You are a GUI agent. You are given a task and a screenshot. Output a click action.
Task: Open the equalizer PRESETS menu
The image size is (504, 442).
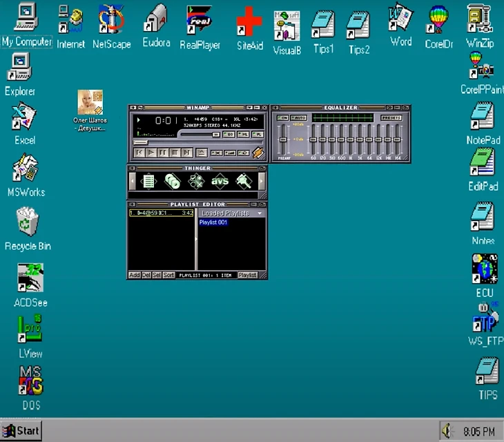point(391,118)
